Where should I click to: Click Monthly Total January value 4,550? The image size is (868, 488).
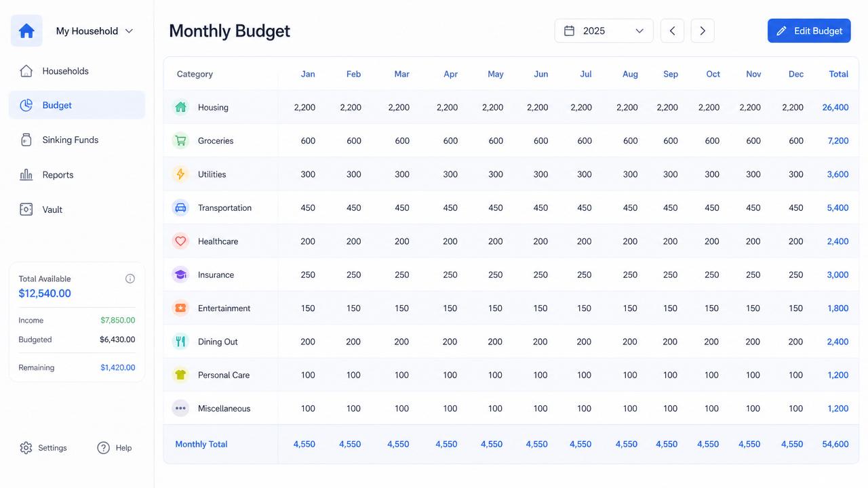pyautogui.click(x=304, y=445)
